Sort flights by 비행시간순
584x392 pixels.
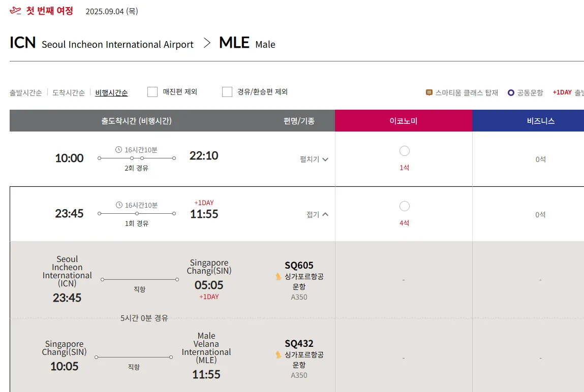[111, 93]
